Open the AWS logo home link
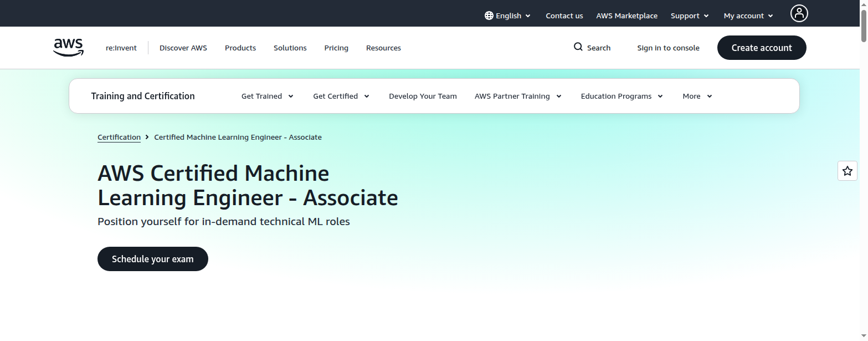 pyautogui.click(x=69, y=48)
